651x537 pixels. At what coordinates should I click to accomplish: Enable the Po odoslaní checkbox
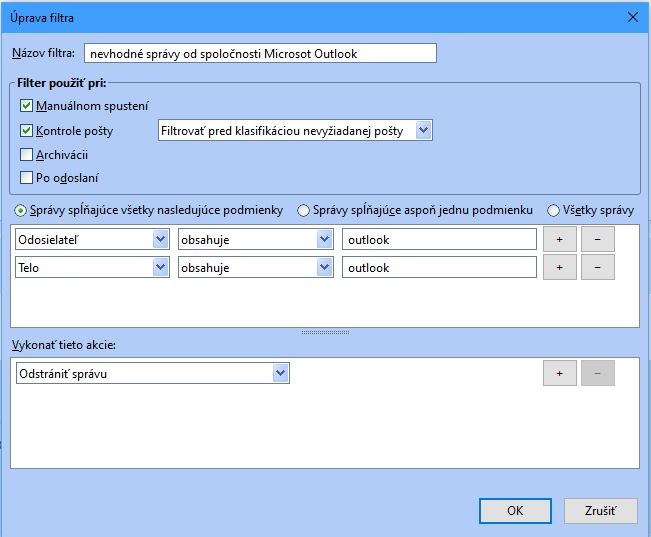27,178
